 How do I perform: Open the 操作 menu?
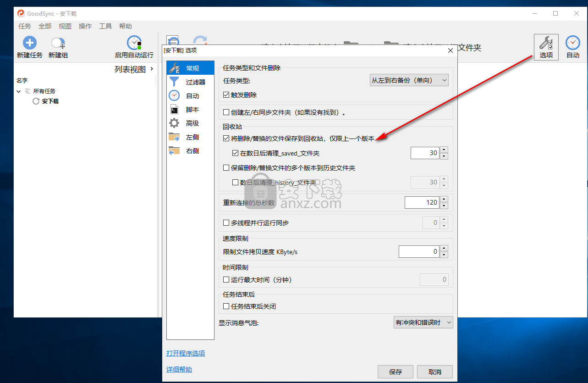coord(85,26)
